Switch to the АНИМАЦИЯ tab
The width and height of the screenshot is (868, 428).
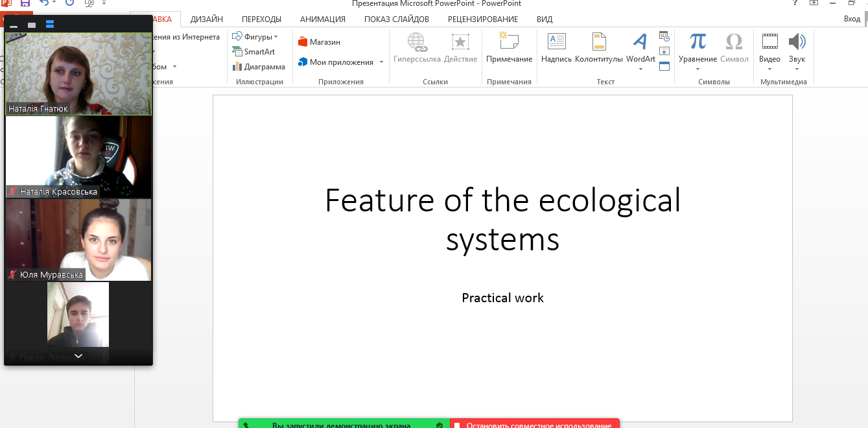point(323,19)
